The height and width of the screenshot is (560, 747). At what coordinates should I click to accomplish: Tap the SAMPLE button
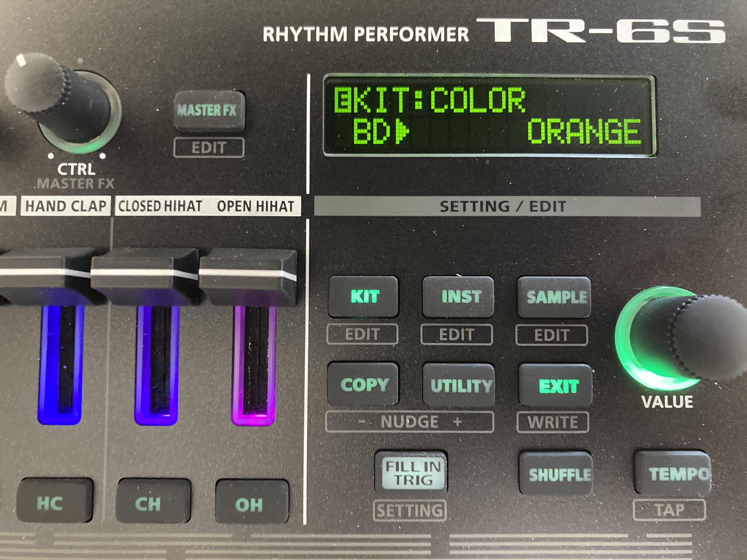(554, 297)
